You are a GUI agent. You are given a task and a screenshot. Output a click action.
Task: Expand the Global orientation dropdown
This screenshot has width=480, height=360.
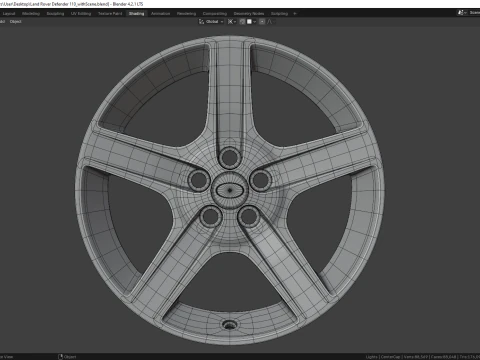pyautogui.click(x=214, y=22)
